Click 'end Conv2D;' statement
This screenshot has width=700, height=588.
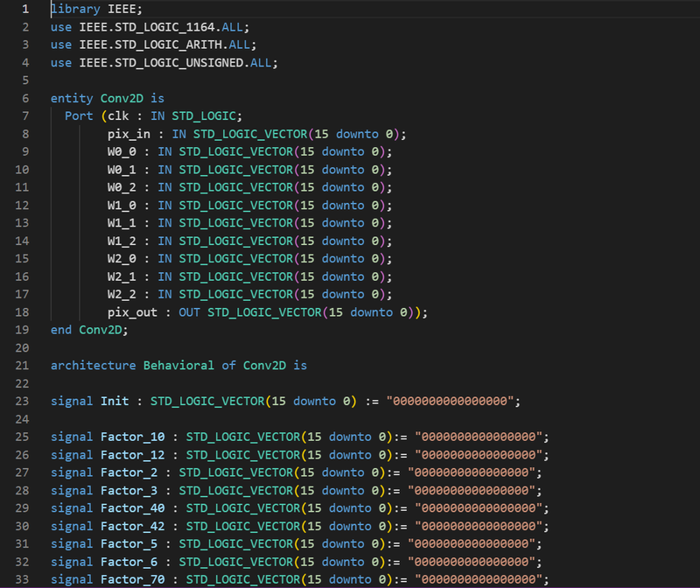coord(89,330)
